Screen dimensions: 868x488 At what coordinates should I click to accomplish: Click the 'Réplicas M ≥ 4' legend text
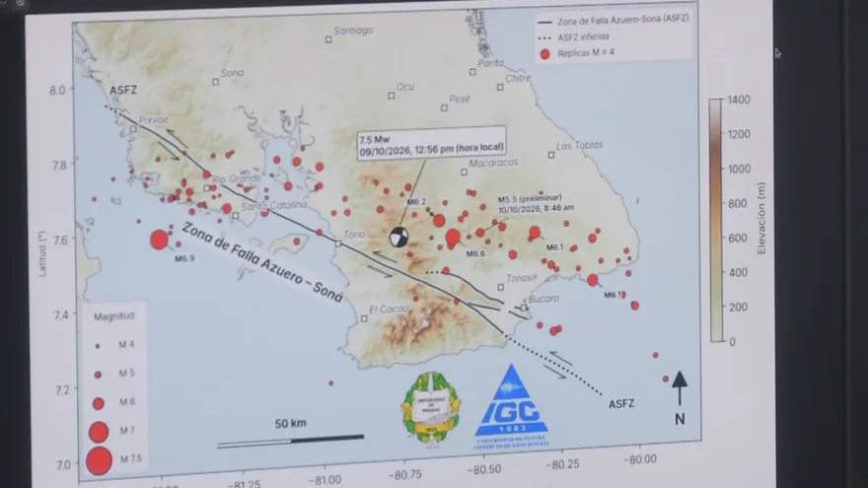tap(586, 52)
